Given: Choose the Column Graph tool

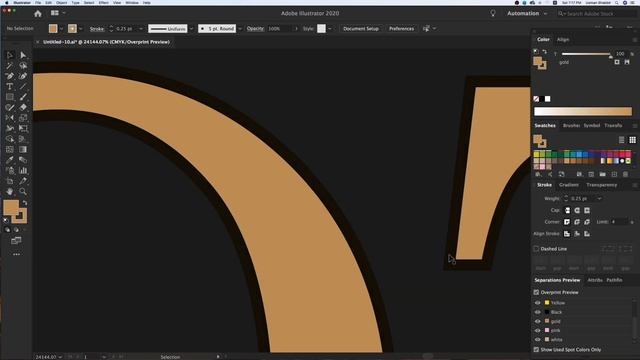Looking at the screenshot, I should pos(23,171).
